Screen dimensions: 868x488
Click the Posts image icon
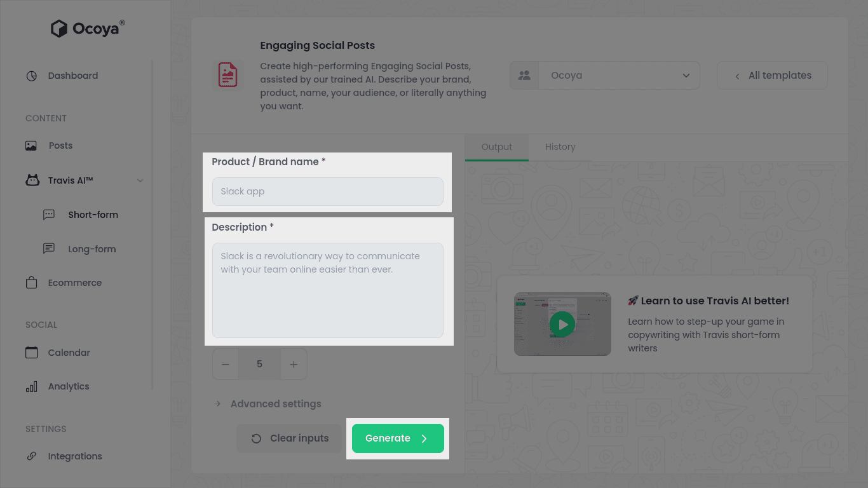[31, 146]
